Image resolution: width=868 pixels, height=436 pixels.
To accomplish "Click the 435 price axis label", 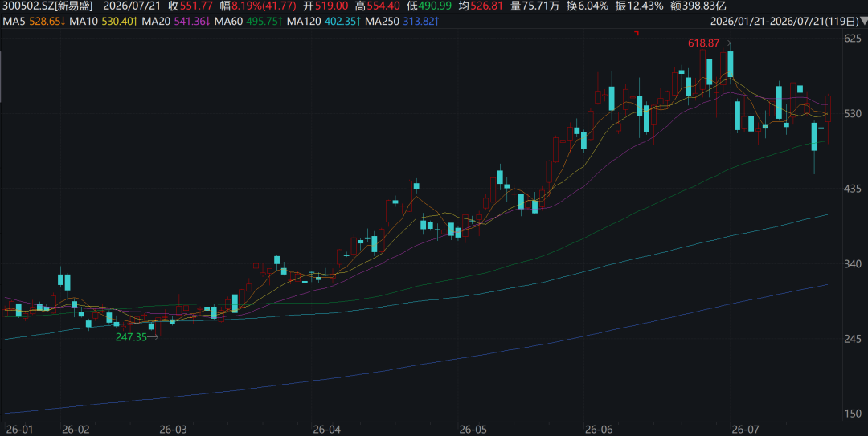I will [853, 189].
